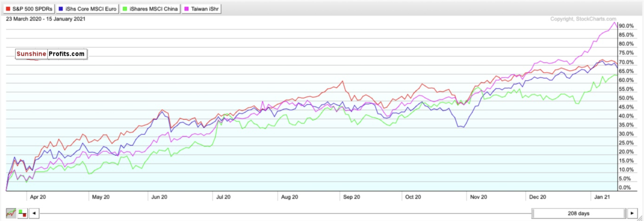Click the left grip of the 208 days slider

[x=533, y=213]
